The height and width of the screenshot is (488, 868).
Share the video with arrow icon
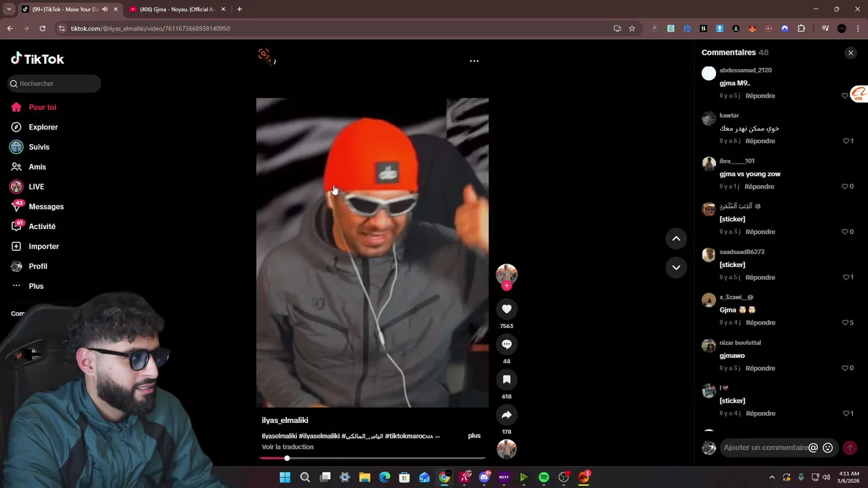tap(507, 415)
